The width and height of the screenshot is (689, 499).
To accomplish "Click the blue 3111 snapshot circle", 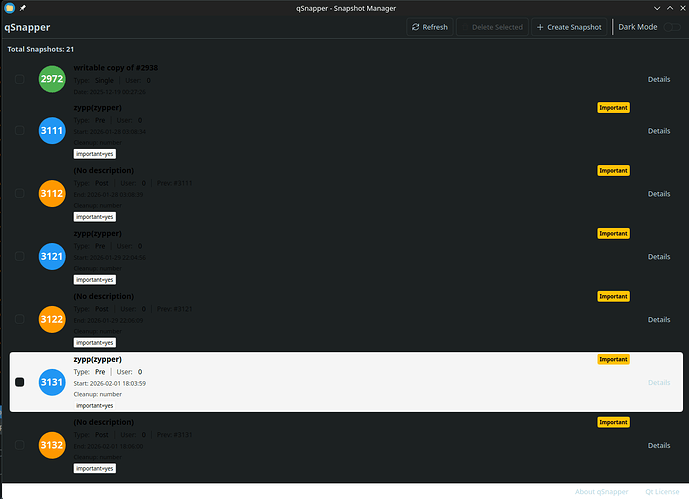I will click(x=52, y=131).
